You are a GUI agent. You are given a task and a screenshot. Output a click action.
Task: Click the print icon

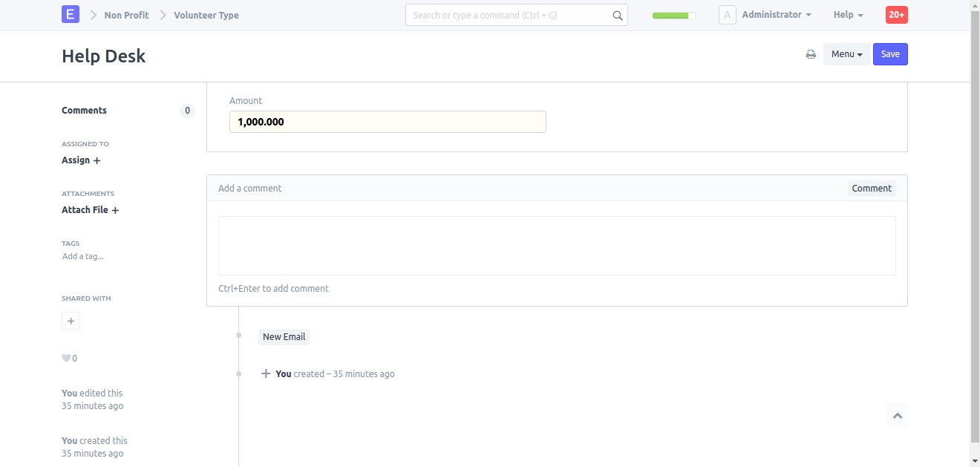pos(811,54)
